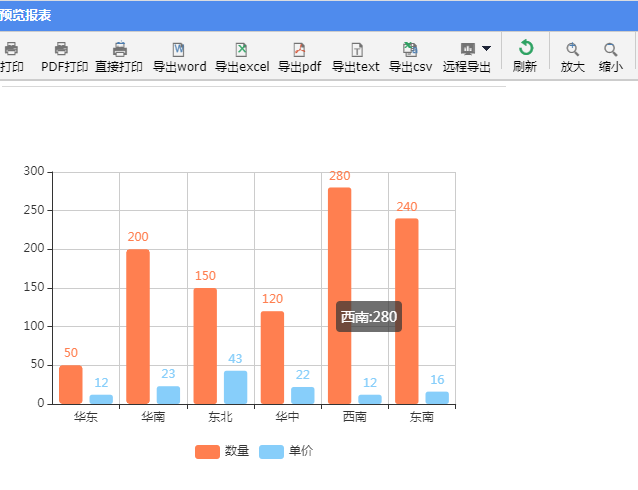Click the 华东 orange bar labeled 50
Image resolution: width=638 pixels, height=490 pixels.
pyautogui.click(x=71, y=384)
